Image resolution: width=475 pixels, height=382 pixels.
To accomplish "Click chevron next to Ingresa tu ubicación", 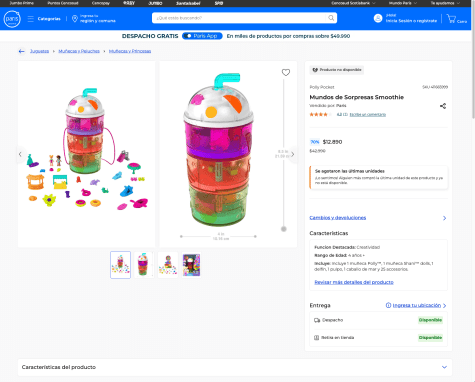I will (445, 305).
